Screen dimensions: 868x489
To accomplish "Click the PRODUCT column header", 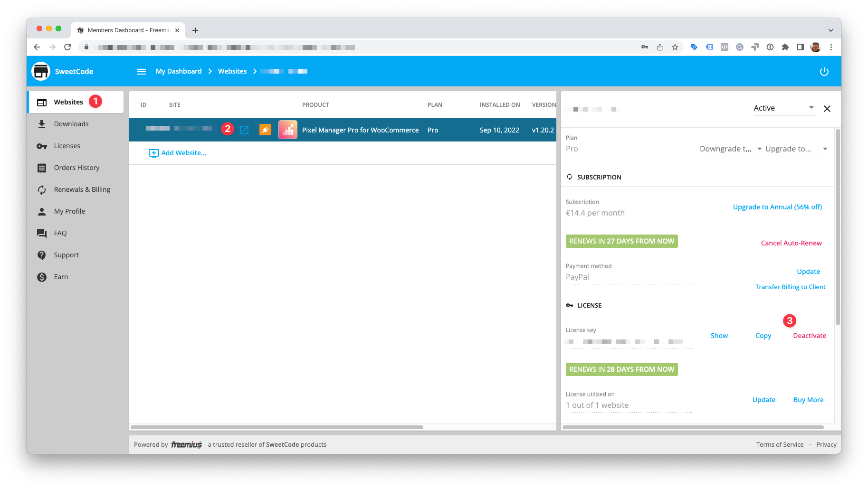I will click(315, 105).
